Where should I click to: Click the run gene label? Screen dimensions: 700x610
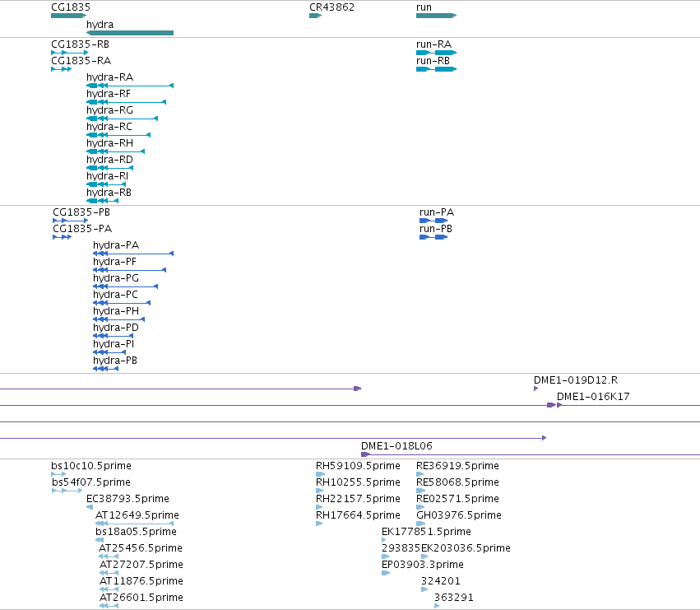click(x=424, y=7)
